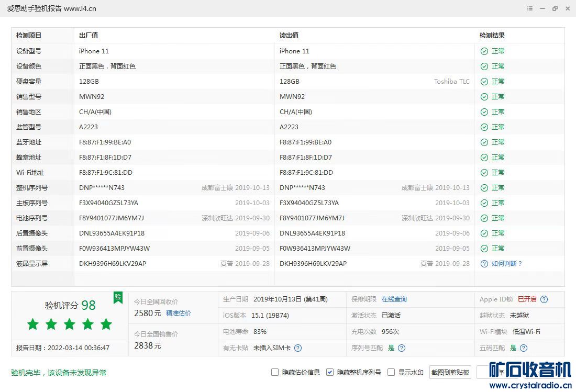Select the iOS version 15.1 (19B74)
The image size is (576, 392).
270,315
